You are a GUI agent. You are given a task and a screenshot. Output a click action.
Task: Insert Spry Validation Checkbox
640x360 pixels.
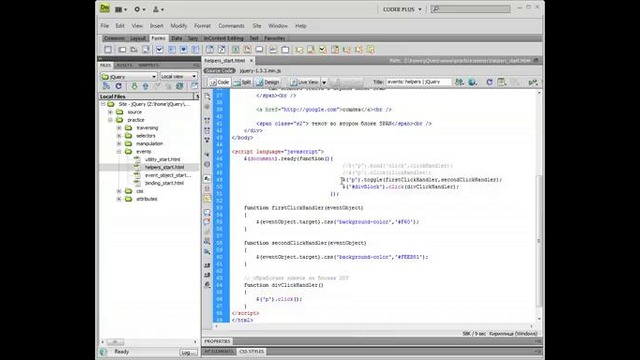[x=323, y=50]
